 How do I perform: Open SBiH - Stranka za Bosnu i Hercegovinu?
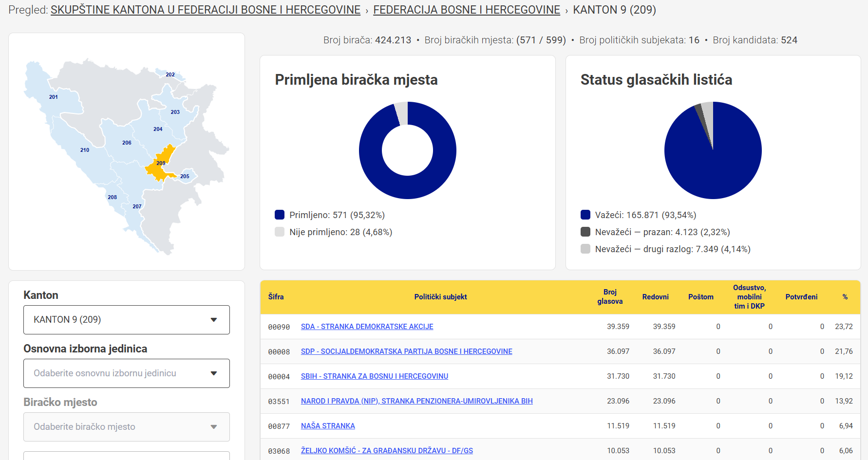click(x=374, y=376)
